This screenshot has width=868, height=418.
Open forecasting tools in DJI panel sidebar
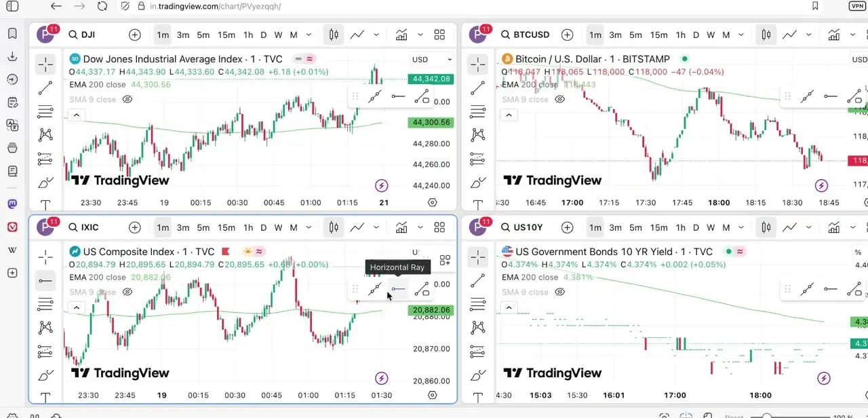[x=45, y=159]
